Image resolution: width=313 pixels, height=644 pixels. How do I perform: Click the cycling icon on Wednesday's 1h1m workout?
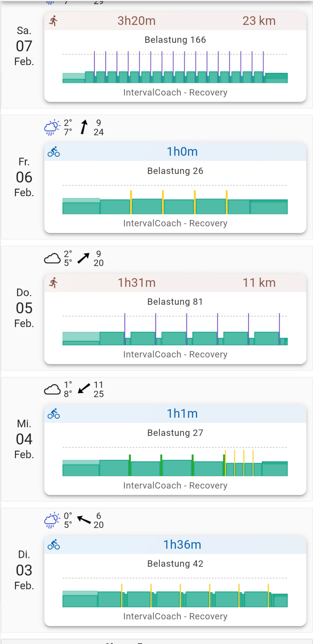54,414
